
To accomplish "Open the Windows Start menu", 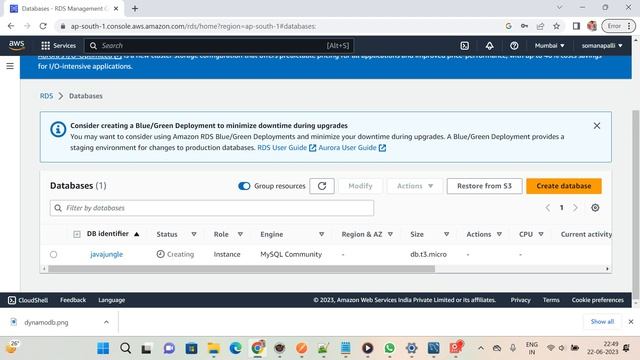I will click(103, 348).
